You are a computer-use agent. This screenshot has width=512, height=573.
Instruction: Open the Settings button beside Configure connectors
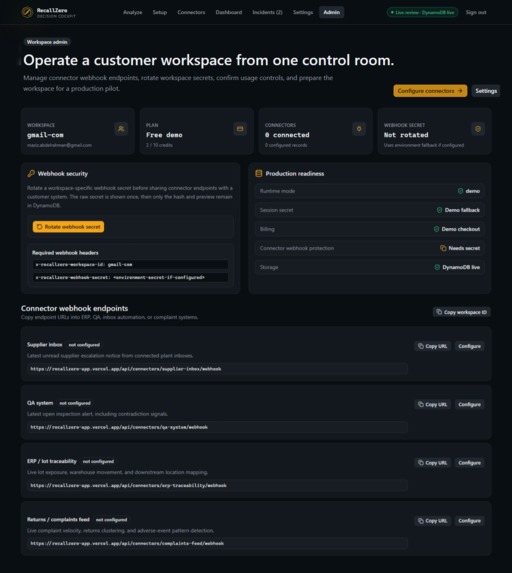click(x=486, y=91)
